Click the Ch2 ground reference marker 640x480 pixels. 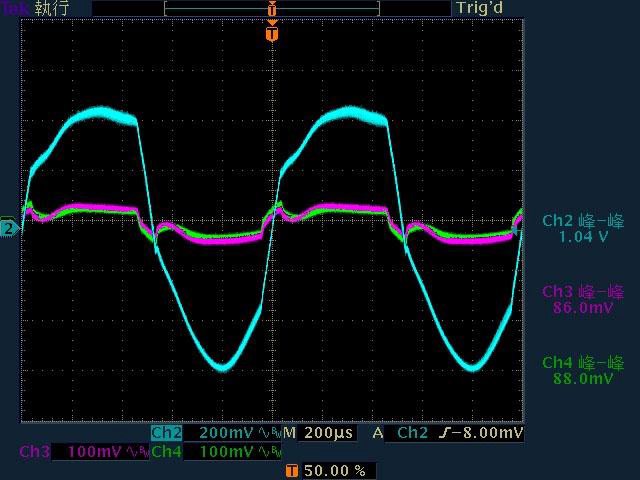tap(9, 228)
